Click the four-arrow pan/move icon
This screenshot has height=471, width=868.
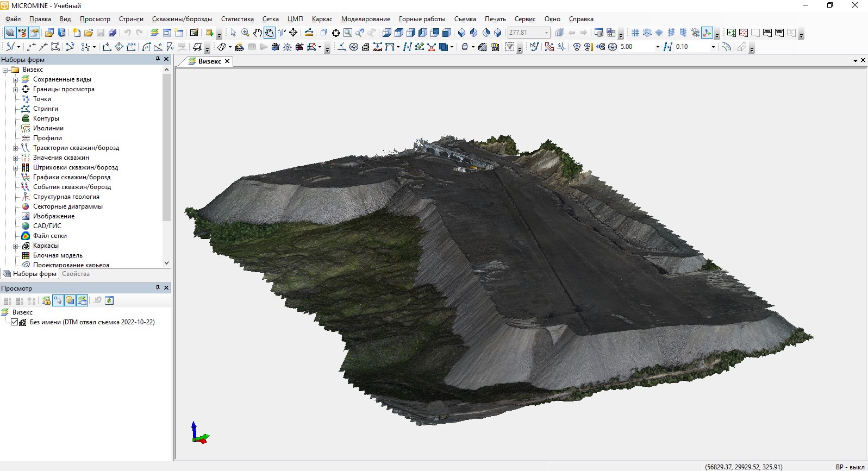[293, 33]
